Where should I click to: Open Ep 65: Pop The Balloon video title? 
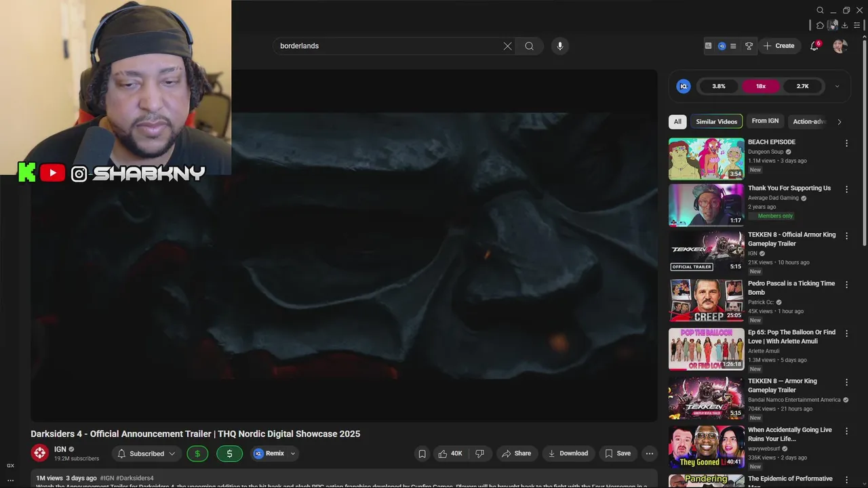(791, 337)
